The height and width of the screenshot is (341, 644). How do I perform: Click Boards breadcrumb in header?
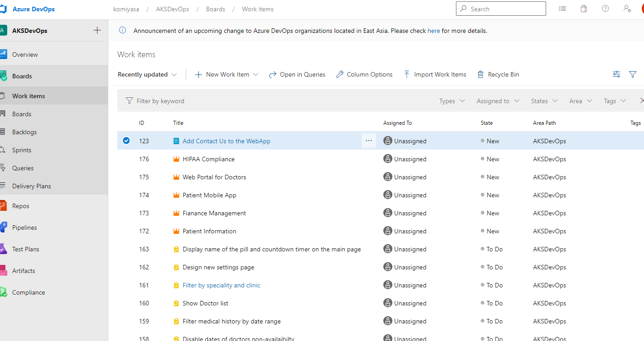(216, 9)
